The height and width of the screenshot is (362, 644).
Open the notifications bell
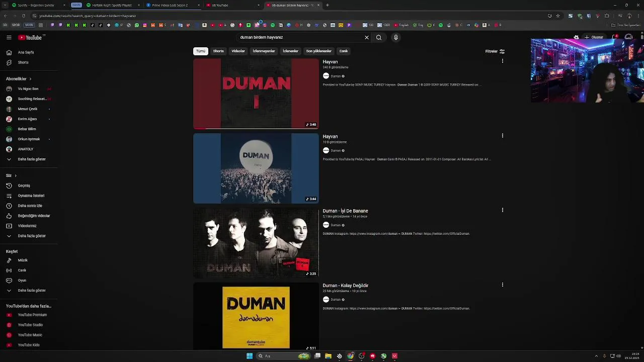pos(615,37)
